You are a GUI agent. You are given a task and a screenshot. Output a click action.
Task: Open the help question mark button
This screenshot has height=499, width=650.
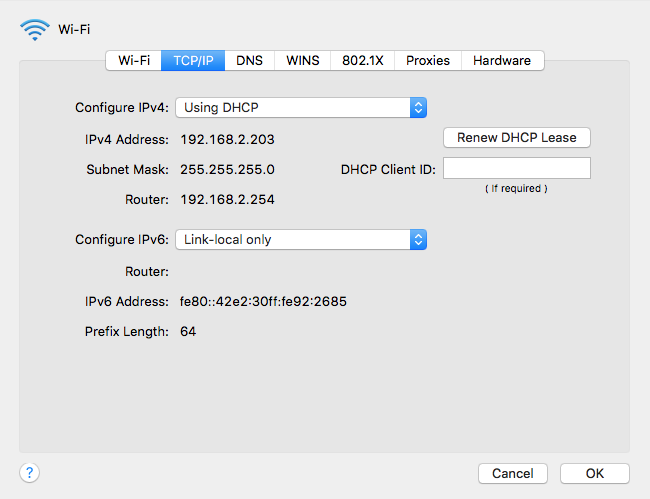click(29, 472)
